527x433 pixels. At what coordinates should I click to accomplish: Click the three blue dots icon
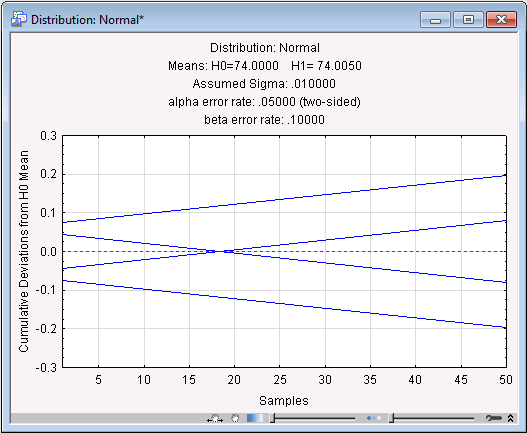click(374, 418)
